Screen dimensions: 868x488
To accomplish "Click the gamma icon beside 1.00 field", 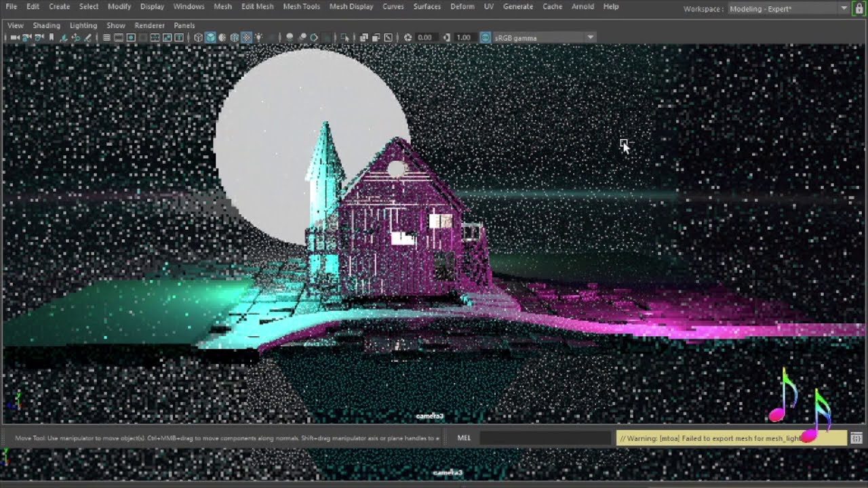I will tap(447, 38).
